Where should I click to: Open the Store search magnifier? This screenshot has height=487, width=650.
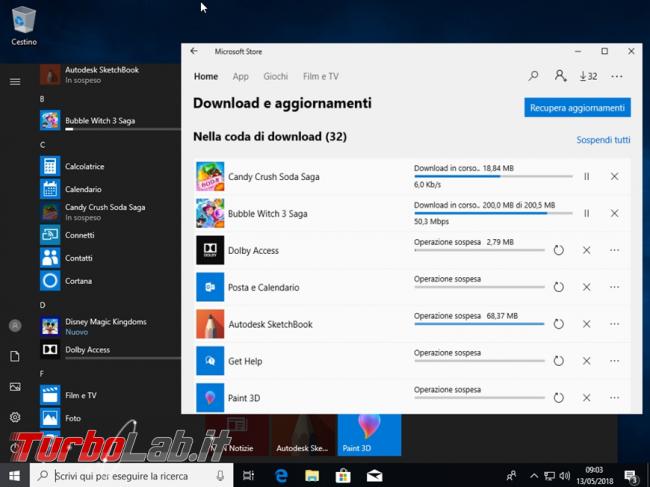534,76
